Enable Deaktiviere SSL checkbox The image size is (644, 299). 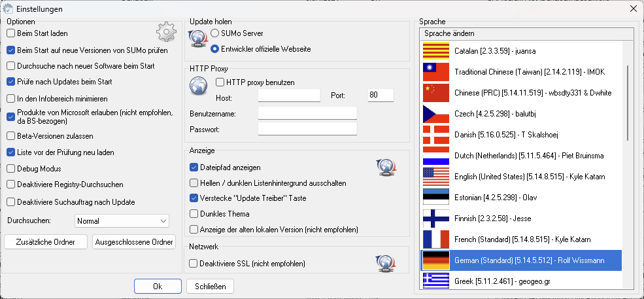pos(194,264)
